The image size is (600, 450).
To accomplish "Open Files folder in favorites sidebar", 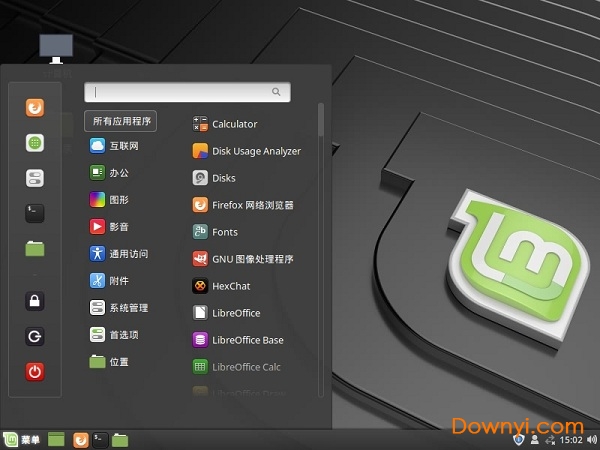I will [35, 249].
